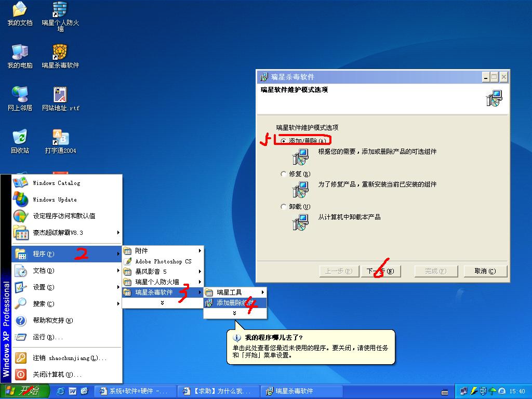
Task: Open the 瑞星个人防火墙 desktop shortcut
Action: pyautogui.click(x=60, y=16)
